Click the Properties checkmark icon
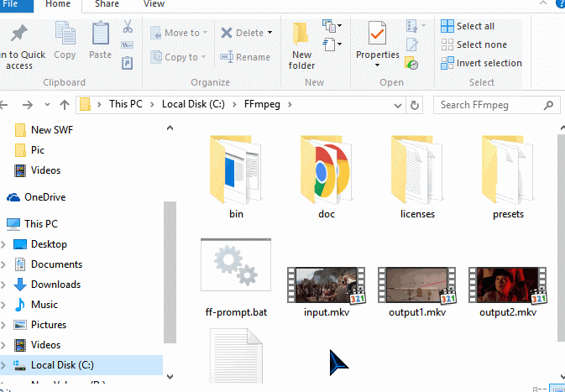The image size is (565, 392). [x=377, y=35]
